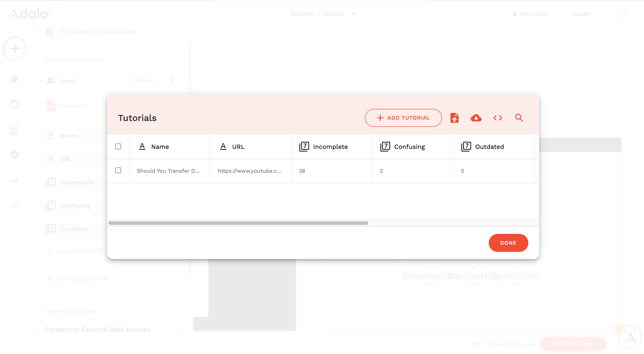Click the search magnifier in Tutorials header
Image resolution: width=644 pixels, height=354 pixels.
pos(519,118)
